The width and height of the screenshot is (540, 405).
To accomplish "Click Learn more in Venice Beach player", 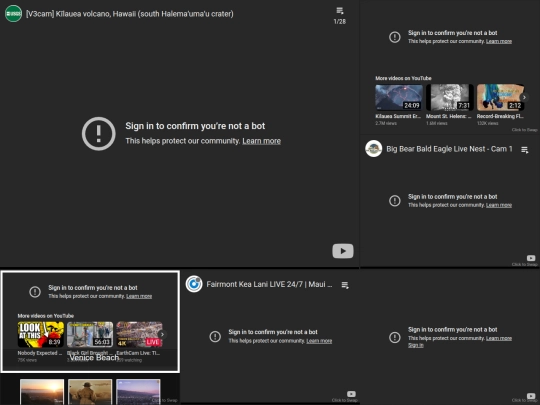I will click(139, 296).
